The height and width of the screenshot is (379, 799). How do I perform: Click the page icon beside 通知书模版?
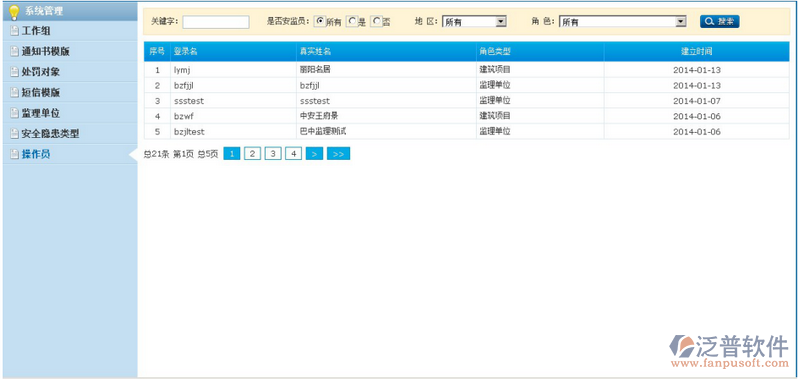click(x=14, y=51)
